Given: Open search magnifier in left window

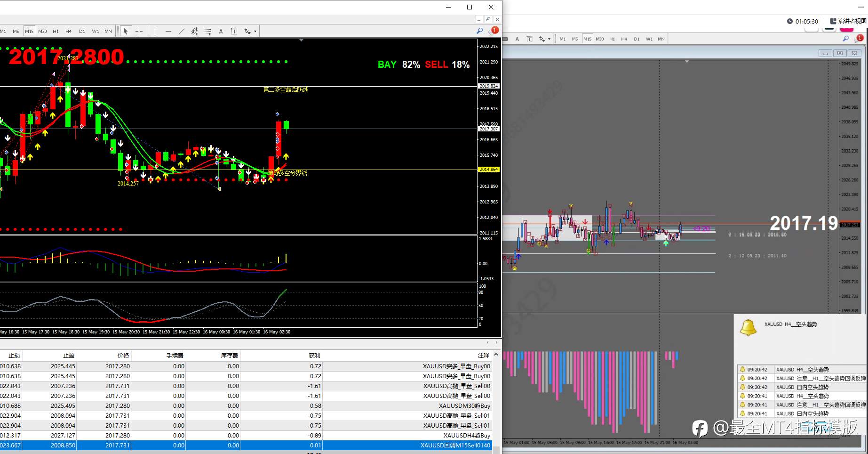Looking at the screenshot, I should (479, 31).
